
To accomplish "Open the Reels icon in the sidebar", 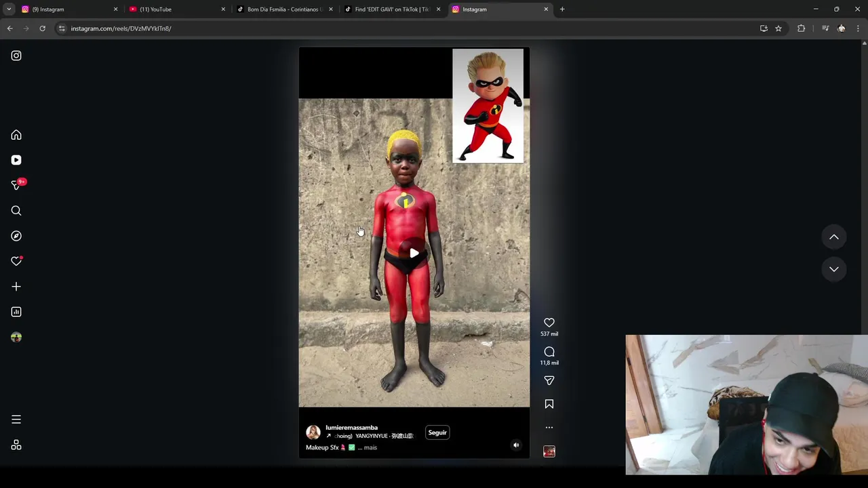I will [x=16, y=160].
